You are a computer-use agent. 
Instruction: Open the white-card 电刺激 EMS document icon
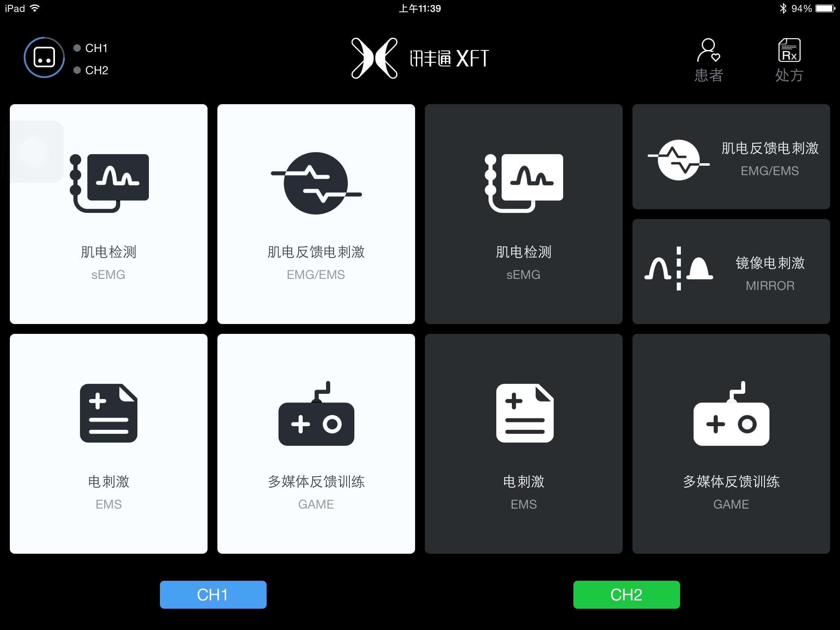coord(109,413)
